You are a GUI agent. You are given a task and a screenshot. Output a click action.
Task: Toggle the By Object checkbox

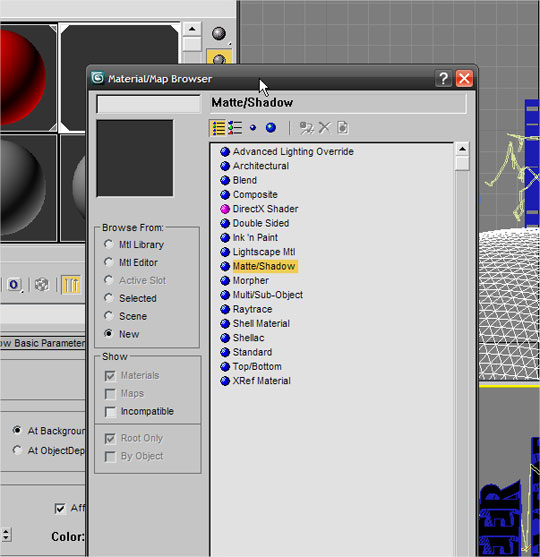pos(110,456)
